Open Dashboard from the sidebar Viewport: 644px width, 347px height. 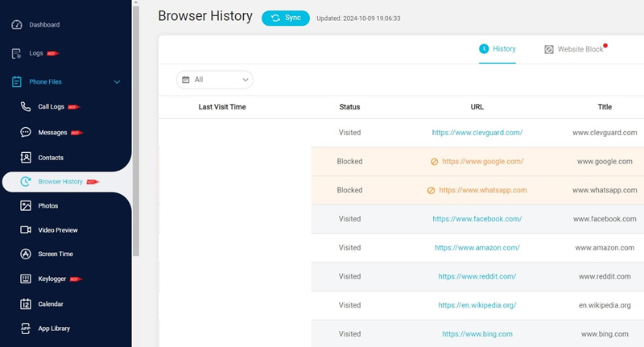pos(44,25)
